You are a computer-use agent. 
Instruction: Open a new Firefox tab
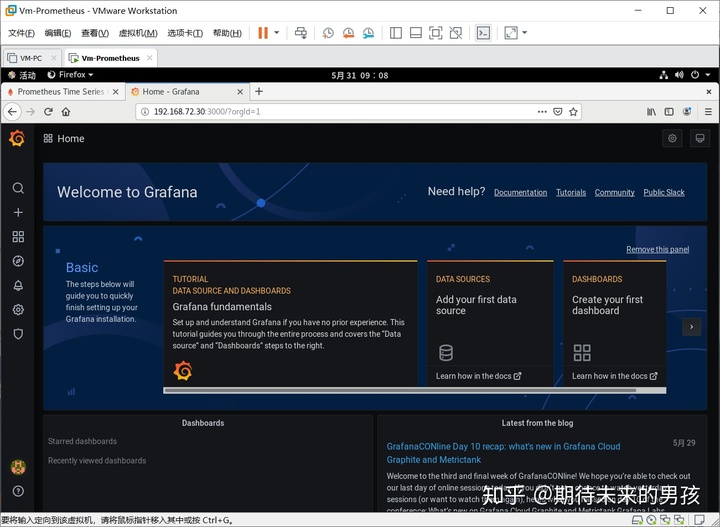pyautogui.click(x=259, y=91)
